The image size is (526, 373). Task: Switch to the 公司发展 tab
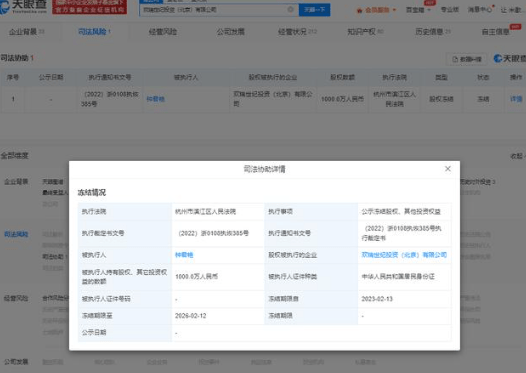[x=230, y=32]
